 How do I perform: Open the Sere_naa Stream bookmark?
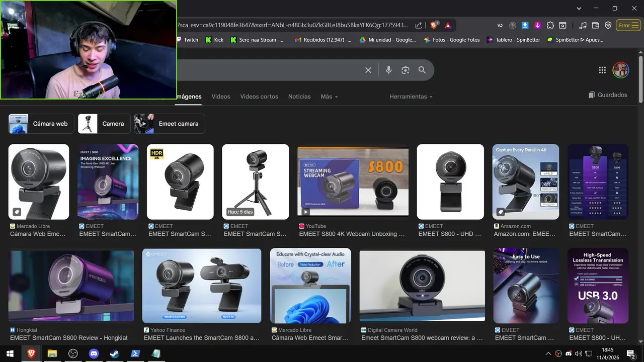(x=257, y=40)
